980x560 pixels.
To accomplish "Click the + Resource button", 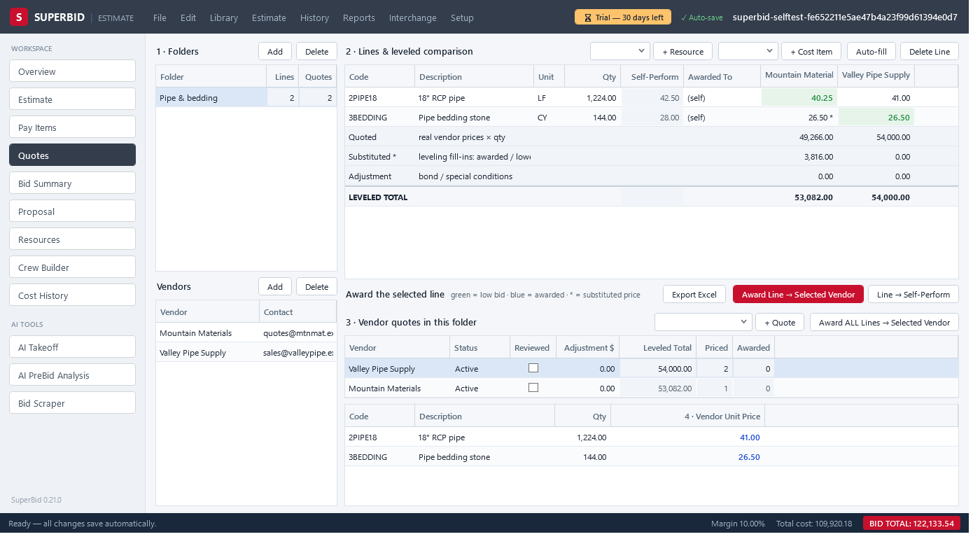I will click(x=682, y=51).
